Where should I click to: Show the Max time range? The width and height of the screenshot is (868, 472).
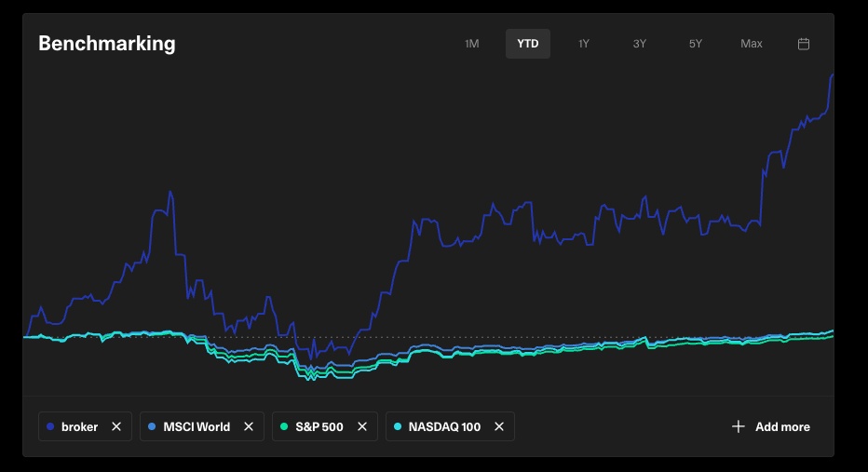coord(752,44)
